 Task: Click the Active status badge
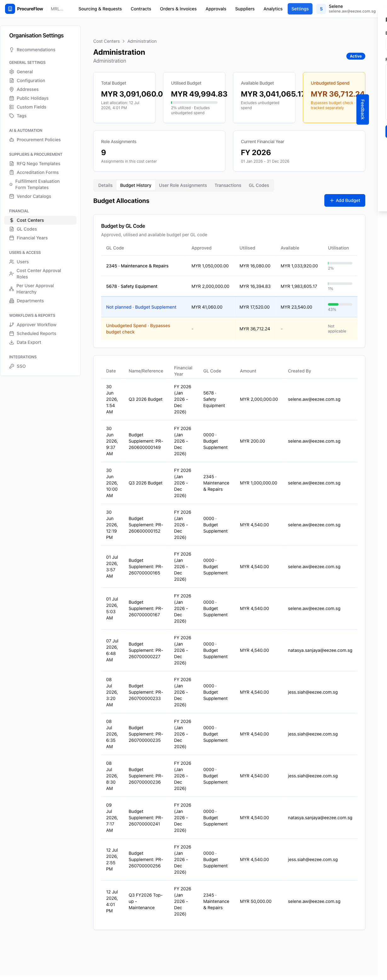[356, 56]
